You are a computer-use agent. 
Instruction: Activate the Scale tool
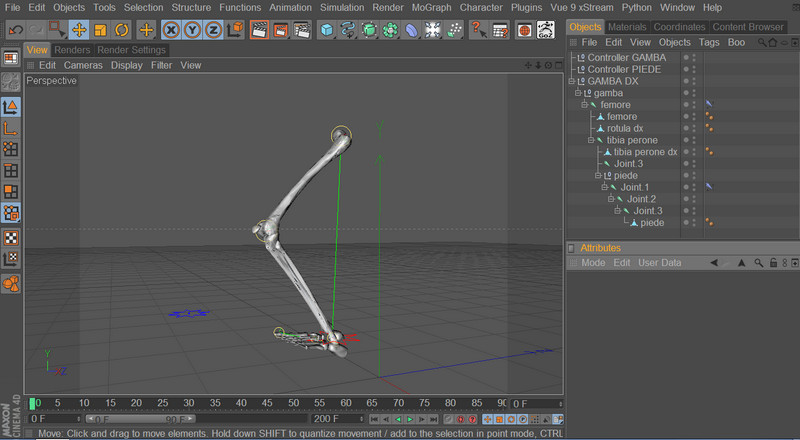coord(100,30)
